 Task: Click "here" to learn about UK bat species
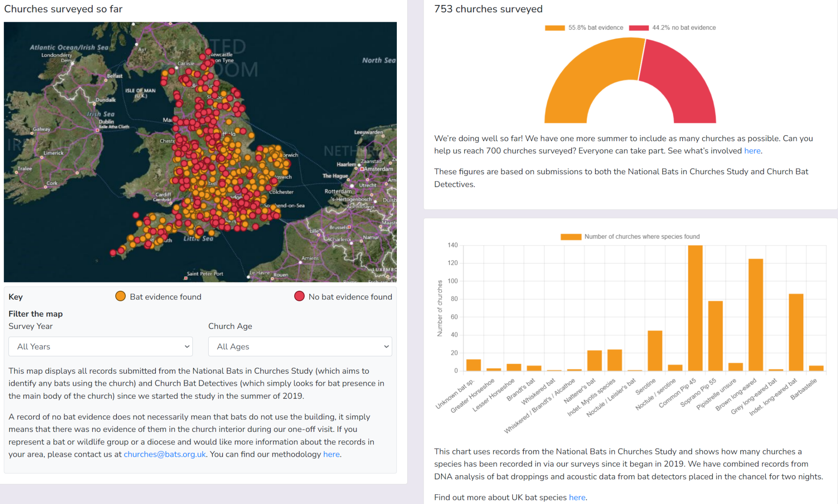[577, 497]
